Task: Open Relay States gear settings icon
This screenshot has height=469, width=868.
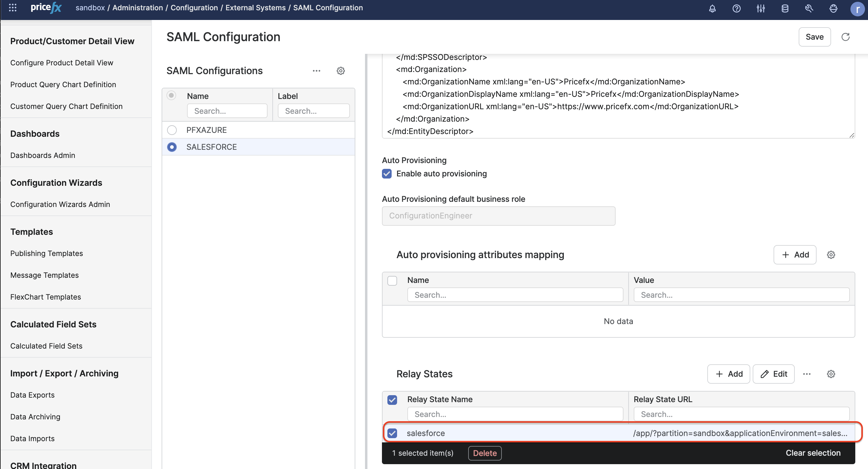Action: [831, 374]
